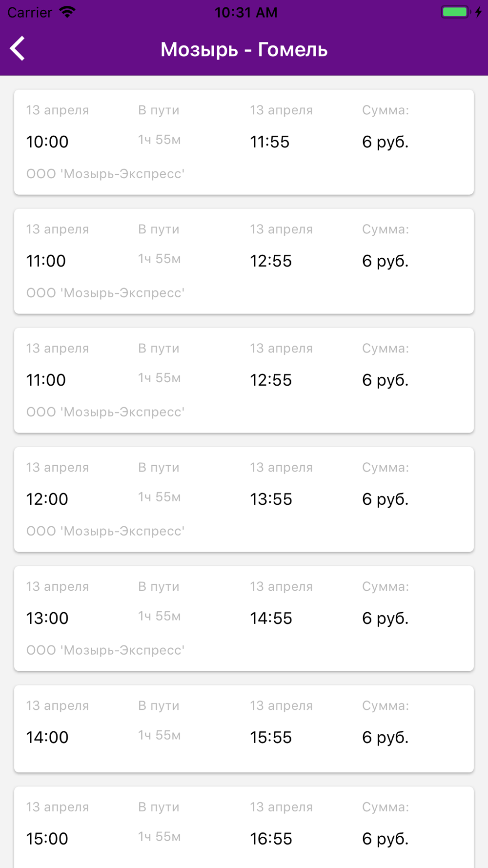Tap the 10:31 AM status bar clock
This screenshot has width=488, height=868.
coord(246,12)
